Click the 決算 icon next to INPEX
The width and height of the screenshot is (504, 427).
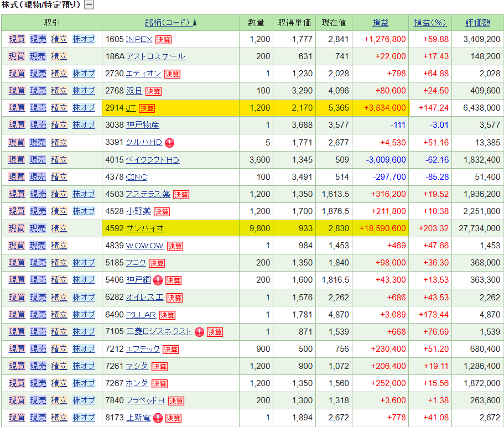tap(163, 40)
